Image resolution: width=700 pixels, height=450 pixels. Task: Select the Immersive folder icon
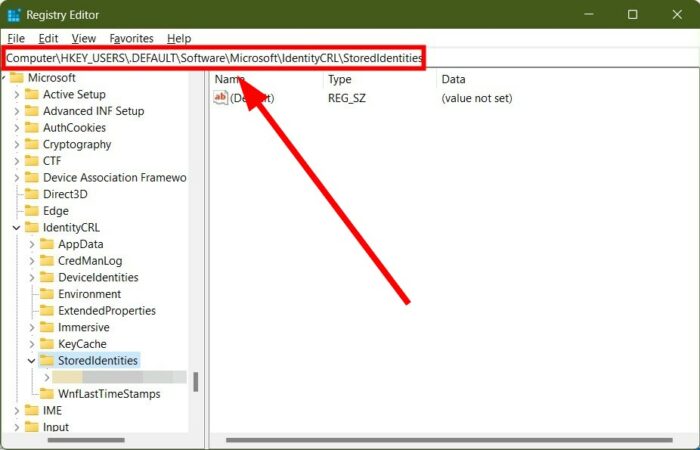coord(47,327)
